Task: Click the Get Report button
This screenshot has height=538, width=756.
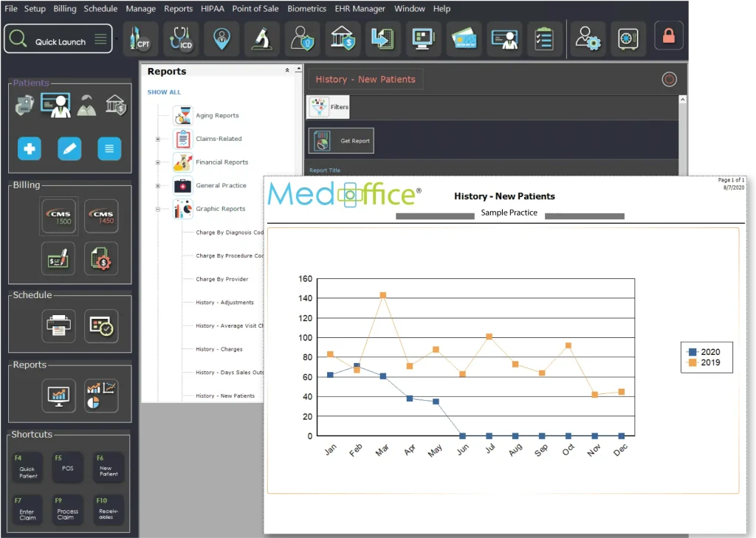Action: (341, 141)
